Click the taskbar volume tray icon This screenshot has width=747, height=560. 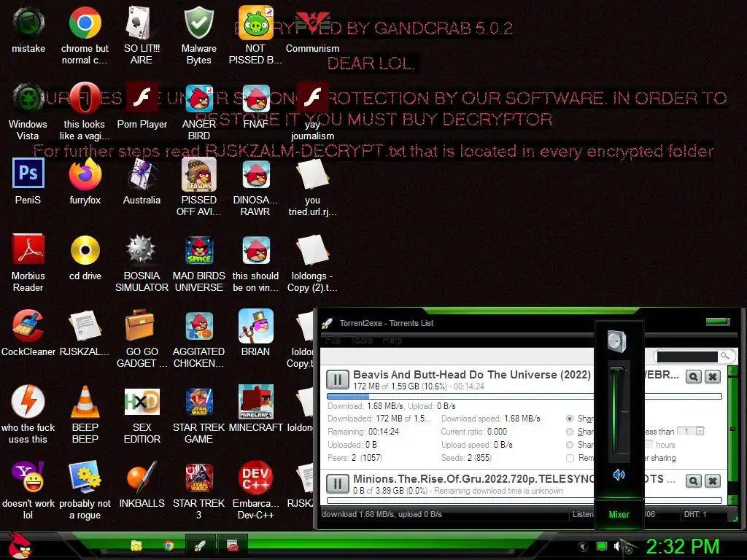coord(617,547)
